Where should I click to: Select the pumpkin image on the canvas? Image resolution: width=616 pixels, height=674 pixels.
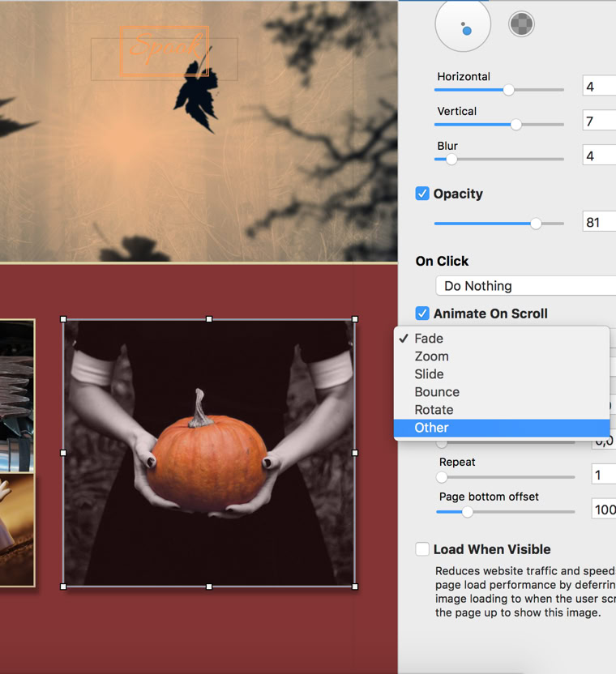pyautogui.click(x=209, y=452)
